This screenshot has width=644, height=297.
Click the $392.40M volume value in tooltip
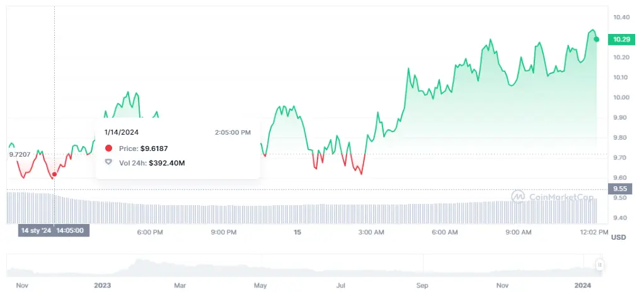(167, 162)
